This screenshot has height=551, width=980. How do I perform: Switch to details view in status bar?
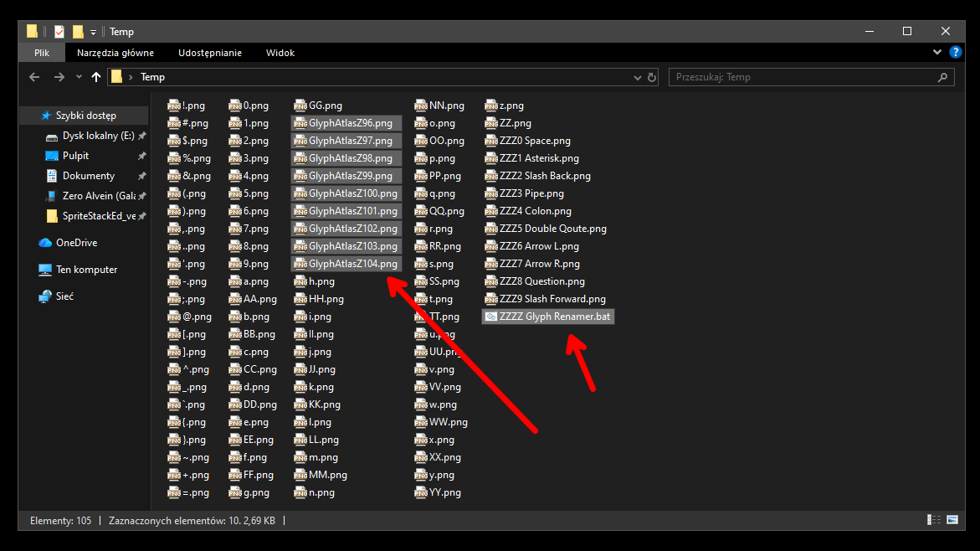tap(934, 520)
